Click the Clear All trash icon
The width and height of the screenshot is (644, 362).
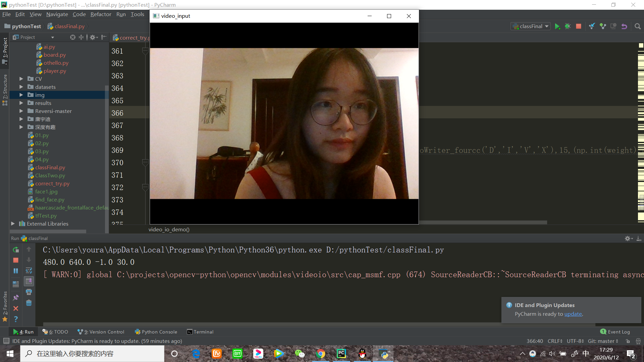click(29, 303)
